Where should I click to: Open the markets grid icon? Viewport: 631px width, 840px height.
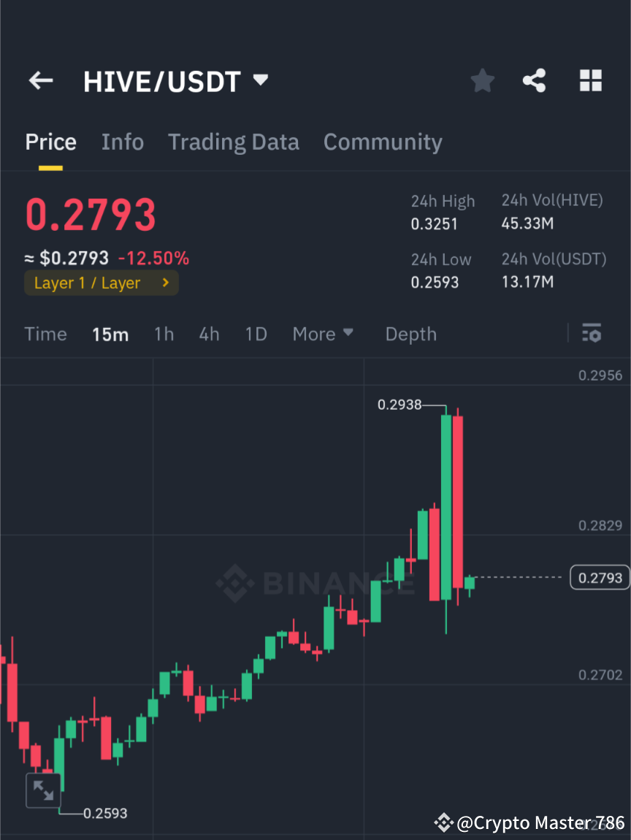590,80
